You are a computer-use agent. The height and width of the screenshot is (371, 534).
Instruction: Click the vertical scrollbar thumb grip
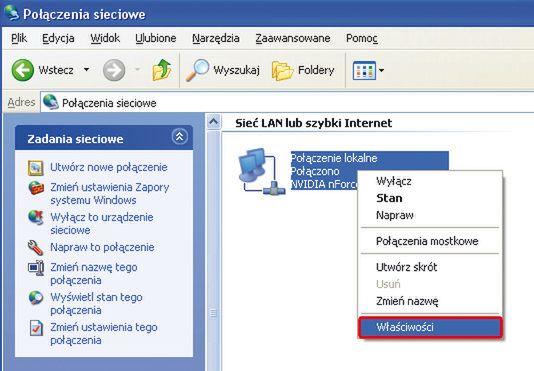coord(214,313)
